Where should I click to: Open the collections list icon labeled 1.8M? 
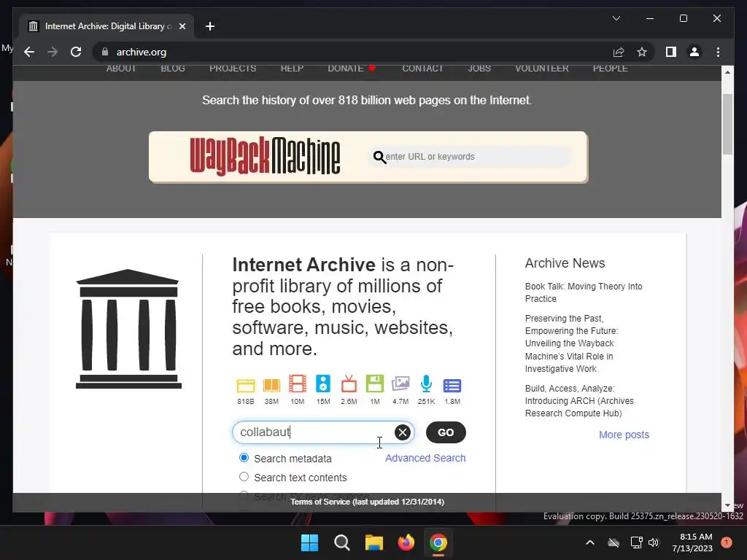coord(452,385)
